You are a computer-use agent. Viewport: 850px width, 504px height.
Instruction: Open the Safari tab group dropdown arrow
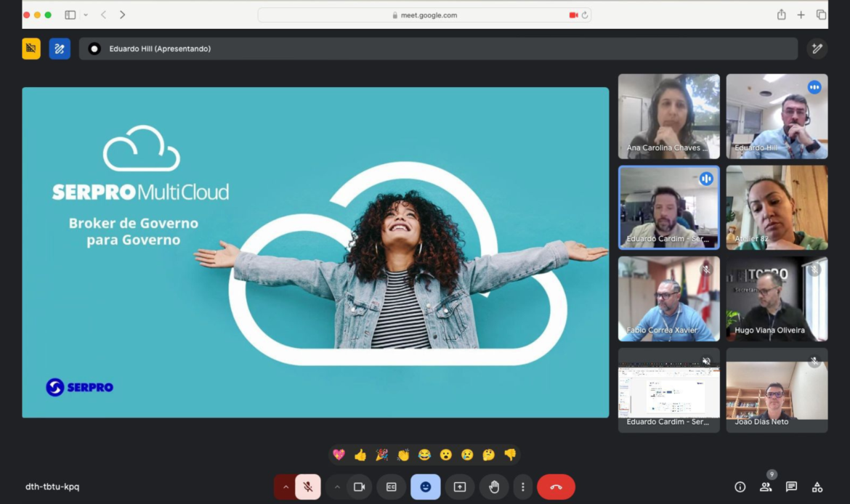pos(86,15)
